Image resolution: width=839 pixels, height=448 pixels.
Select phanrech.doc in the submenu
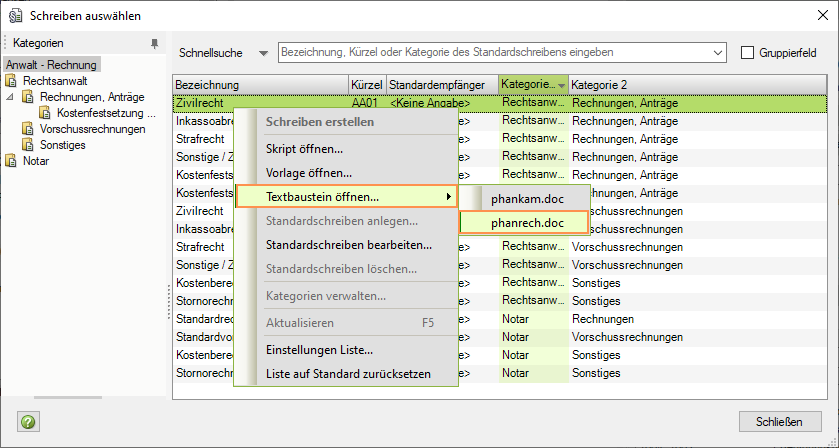click(526, 222)
